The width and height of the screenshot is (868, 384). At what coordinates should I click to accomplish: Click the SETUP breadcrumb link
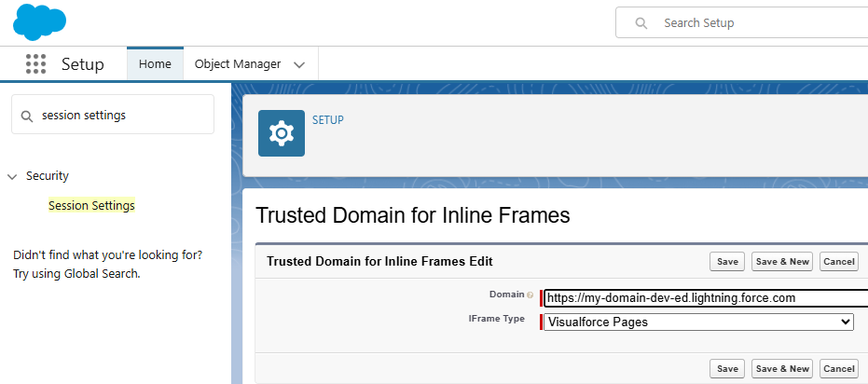click(328, 120)
